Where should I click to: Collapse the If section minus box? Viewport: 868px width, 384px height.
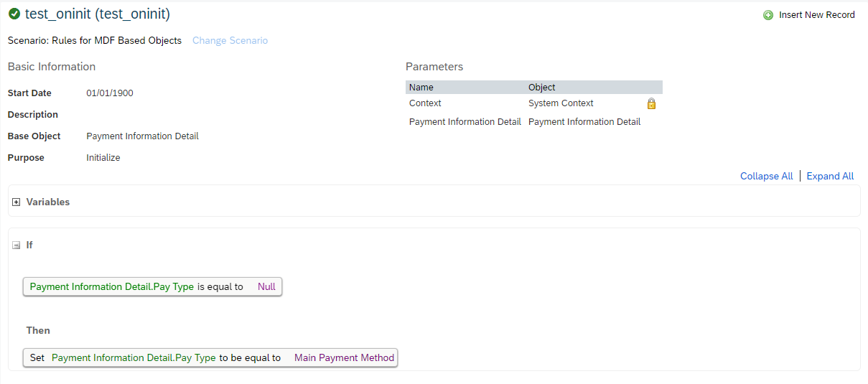(x=17, y=245)
